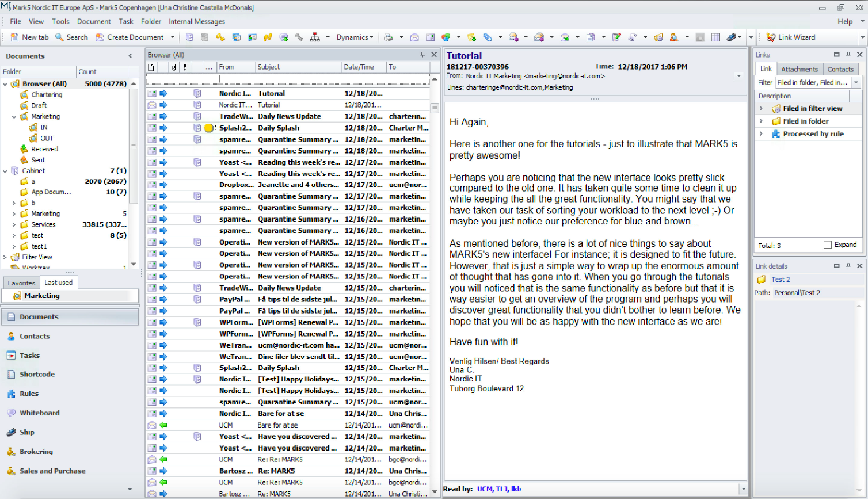Collapse the Browser (All) tree node
Screen dimensions: 868x500
[5, 84]
